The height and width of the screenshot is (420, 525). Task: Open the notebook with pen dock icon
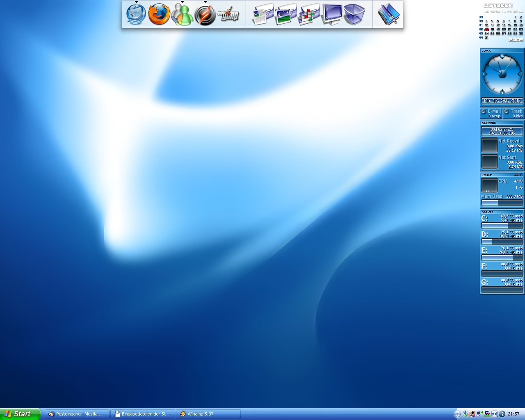[388, 15]
